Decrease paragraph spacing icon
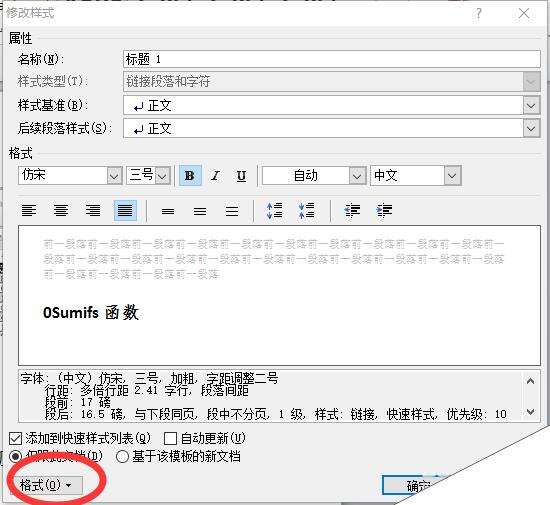The width and height of the screenshot is (550, 505). tap(307, 210)
